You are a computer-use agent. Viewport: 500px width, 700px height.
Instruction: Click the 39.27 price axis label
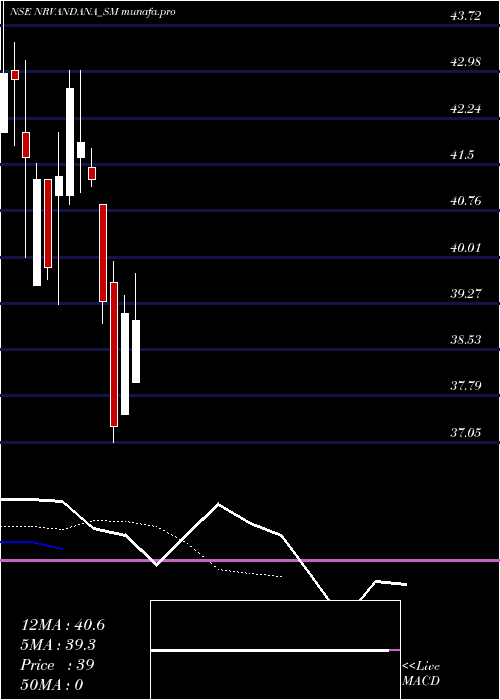click(x=466, y=294)
